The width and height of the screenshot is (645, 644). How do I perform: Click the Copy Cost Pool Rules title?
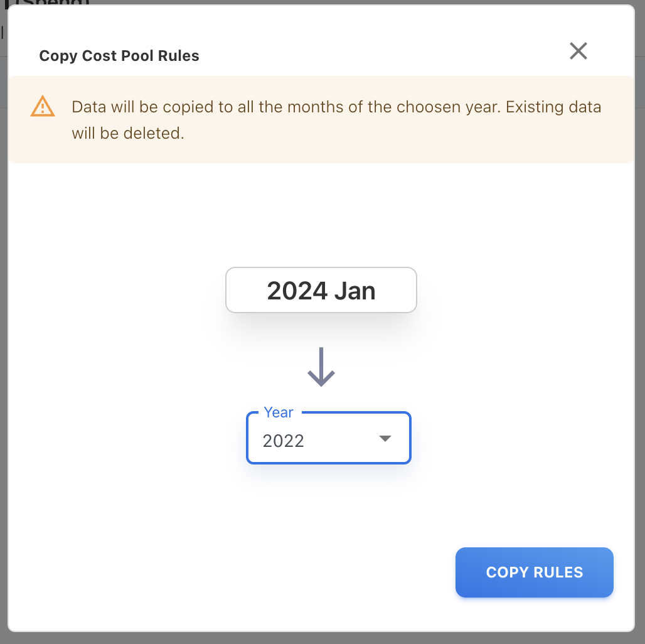click(x=119, y=56)
